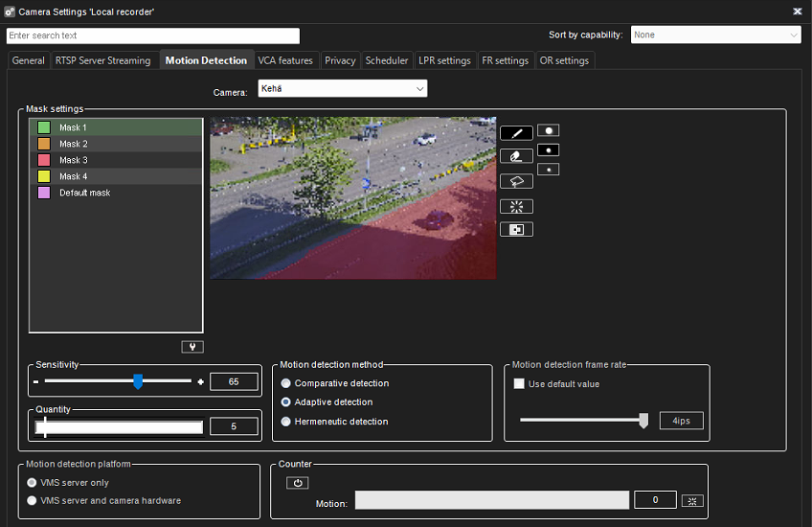Click the burst icon below the lasso tool

tap(516, 206)
